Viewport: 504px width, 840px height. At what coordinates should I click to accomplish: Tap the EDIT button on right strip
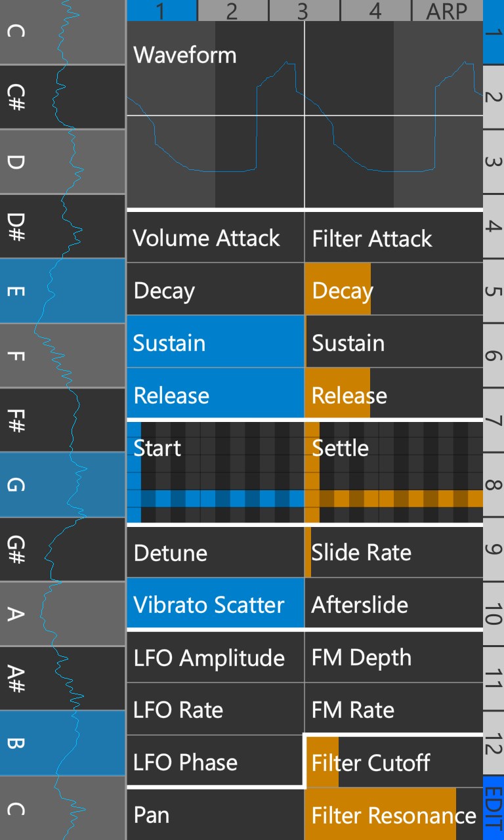[493, 807]
